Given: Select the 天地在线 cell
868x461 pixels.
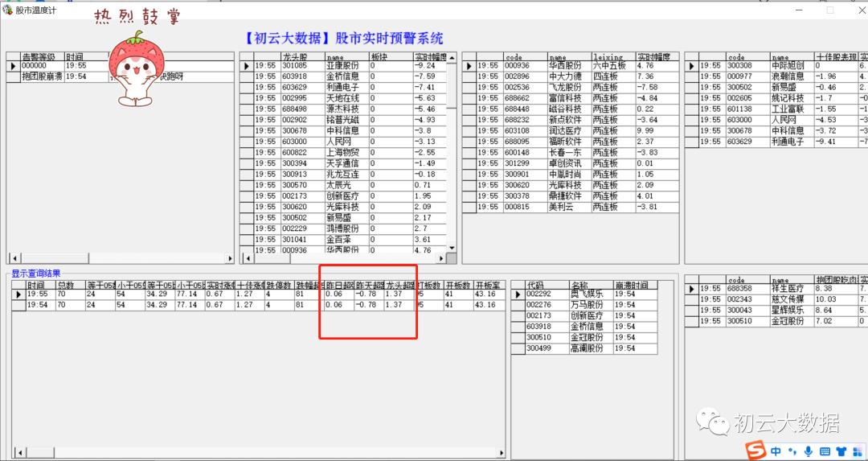Looking at the screenshot, I should [x=347, y=99].
